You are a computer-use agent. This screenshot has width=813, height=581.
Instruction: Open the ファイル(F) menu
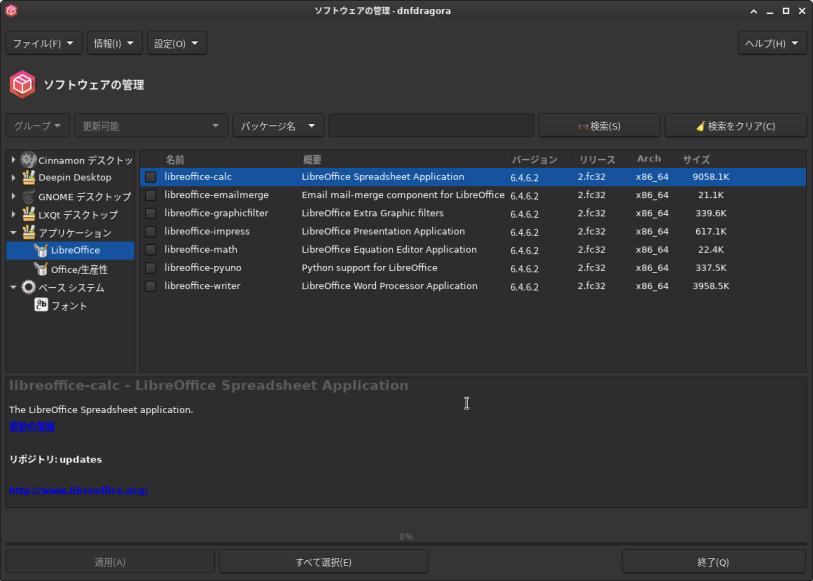pos(44,43)
